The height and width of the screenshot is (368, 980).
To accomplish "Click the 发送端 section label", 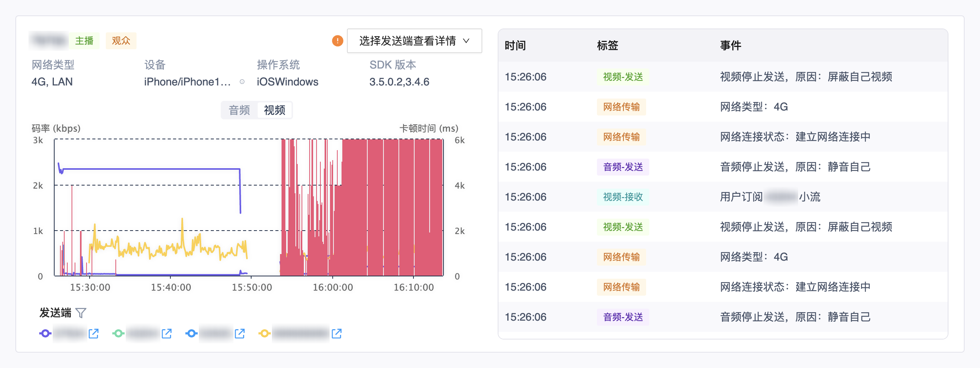I will click(x=55, y=313).
